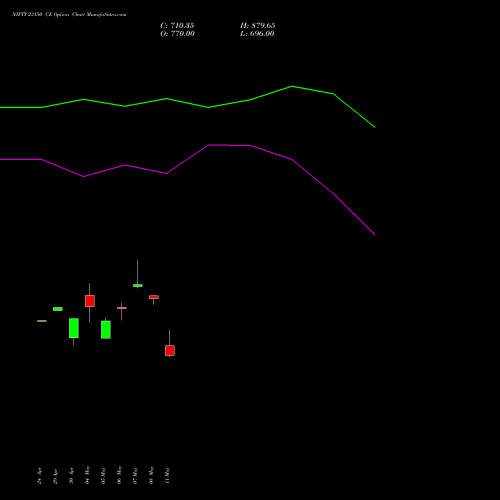Select the 30 Apr green candlestick
This screenshot has height=500, width=500.
tap(74, 328)
